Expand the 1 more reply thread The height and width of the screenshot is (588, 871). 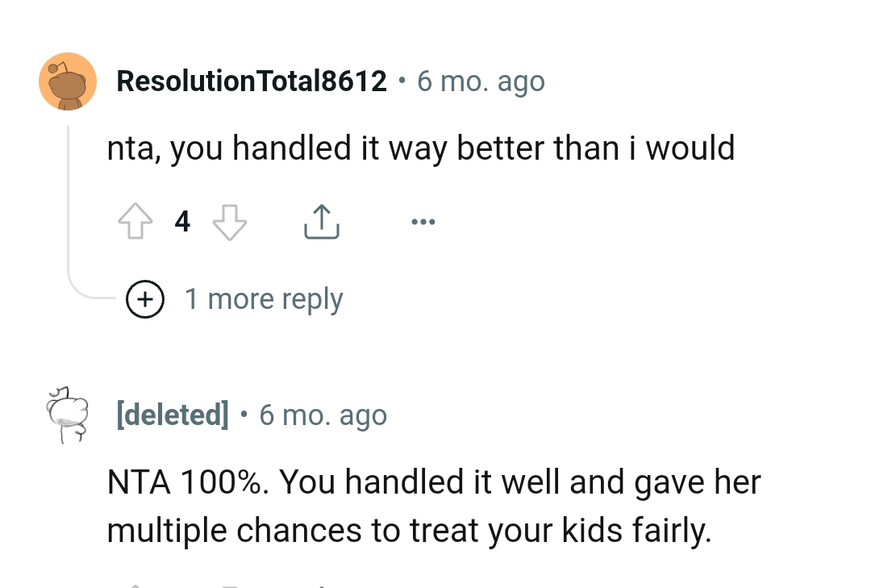coord(264,298)
